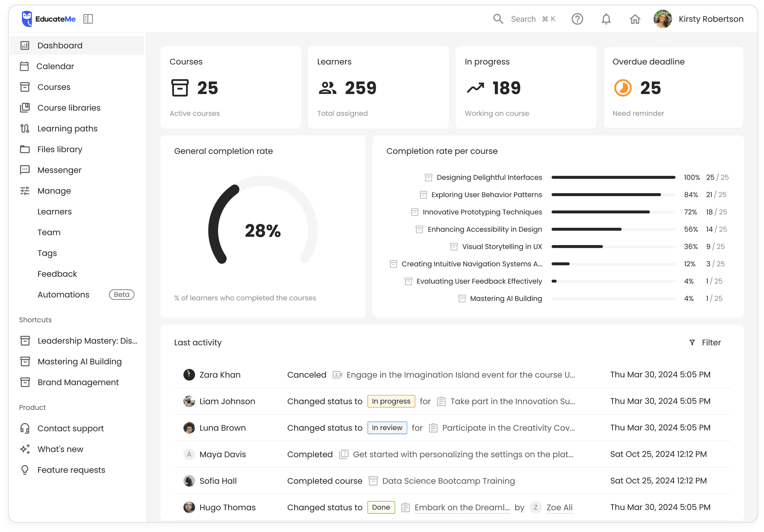Open the Files library from the sidebar
Screen dimensions: 764x532
(x=60, y=149)
